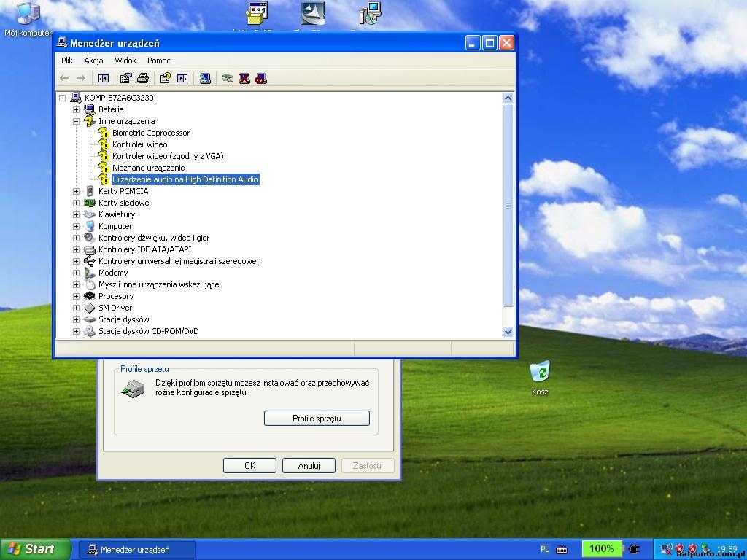Select Mysz i inne urządzenia wskazujące

[x=158, y=284]
